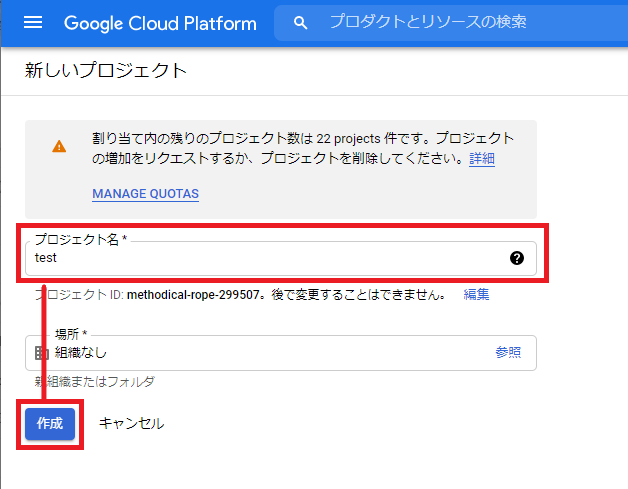Open the MANAGE QUOTAS link

click(x=145, y=194)
